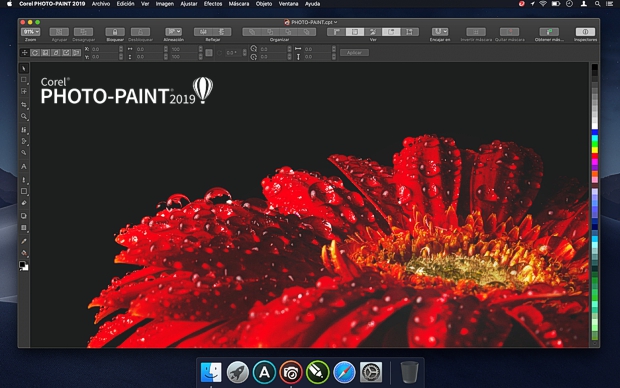The height and width of the screenshot is (388, 620).
Task: Toggle third Ver button
Action: [373, 32]
